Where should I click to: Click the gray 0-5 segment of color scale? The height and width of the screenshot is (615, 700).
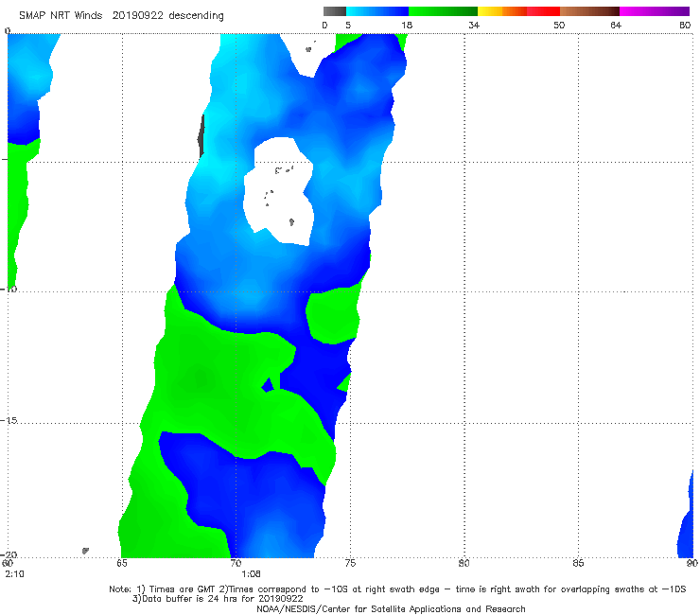335,11
